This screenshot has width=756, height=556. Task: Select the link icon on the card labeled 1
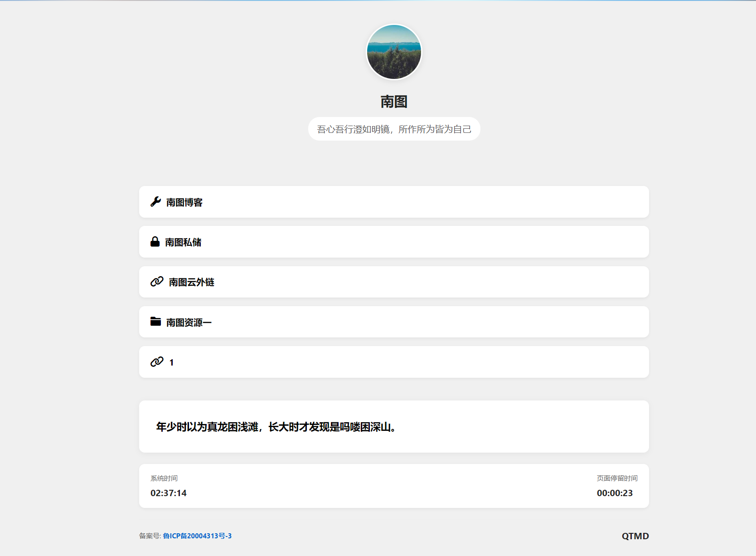(x=156, y=361)
